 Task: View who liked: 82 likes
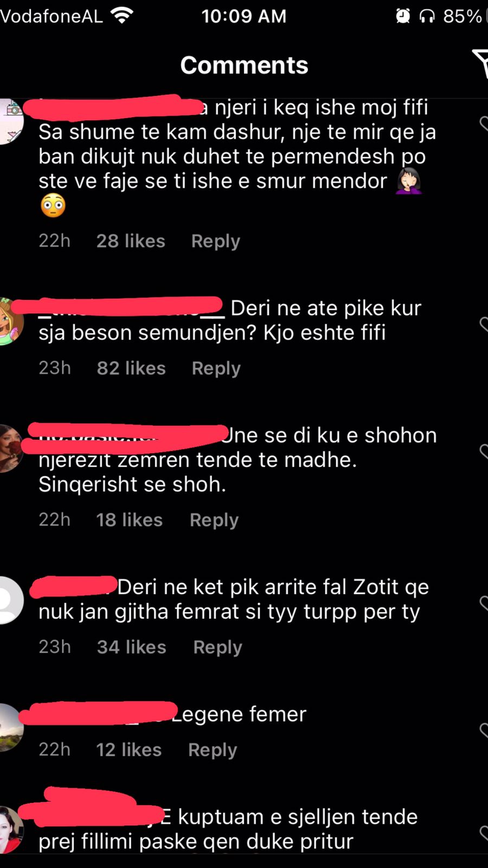tap(131, 368)
